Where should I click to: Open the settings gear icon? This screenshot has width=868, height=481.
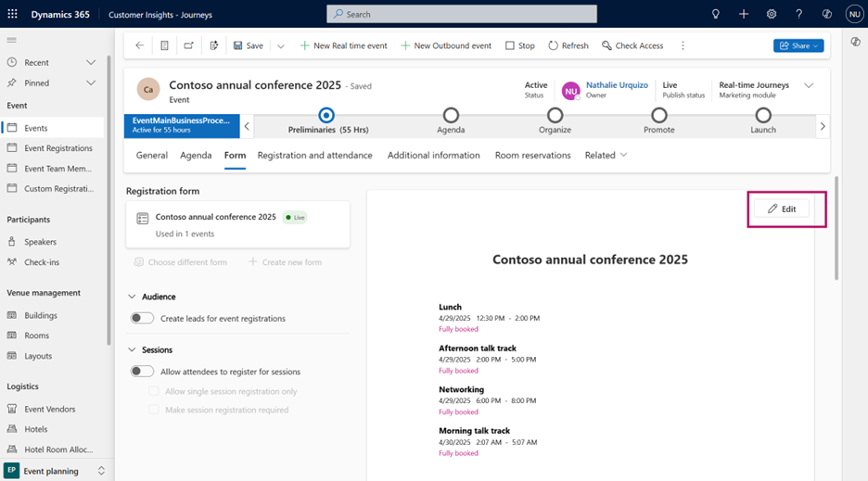coord(771,15)
